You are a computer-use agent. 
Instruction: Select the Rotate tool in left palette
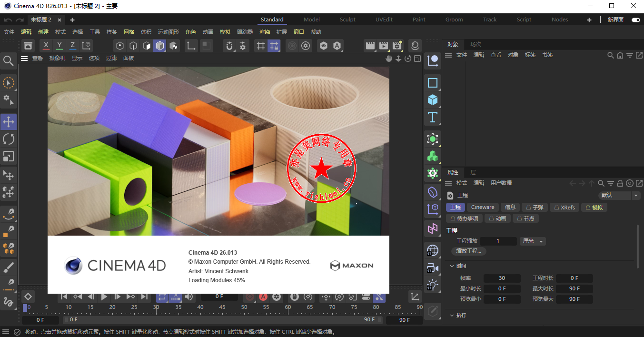[9, 139]
